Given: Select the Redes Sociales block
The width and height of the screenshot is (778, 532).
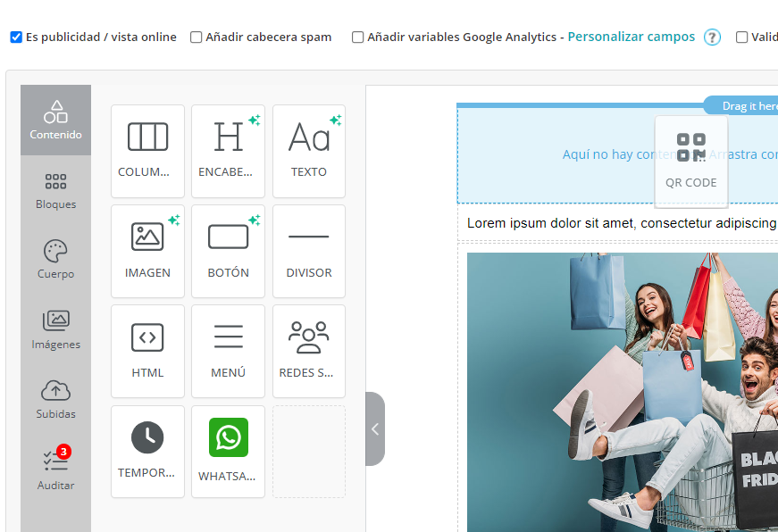Looking at the screenshot, I should pyautogui.click(x=309, y=351).
